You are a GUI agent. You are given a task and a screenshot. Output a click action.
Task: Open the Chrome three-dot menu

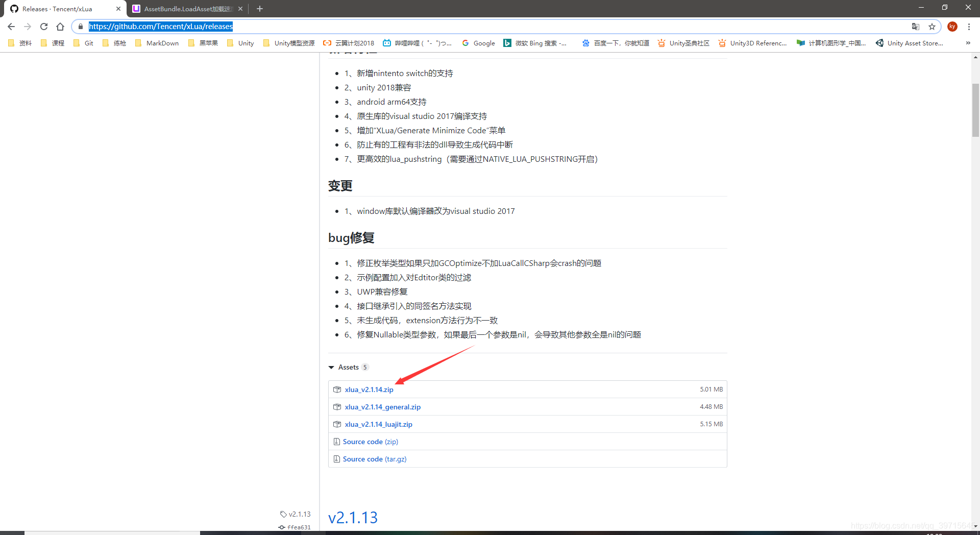tap(969, 27)
